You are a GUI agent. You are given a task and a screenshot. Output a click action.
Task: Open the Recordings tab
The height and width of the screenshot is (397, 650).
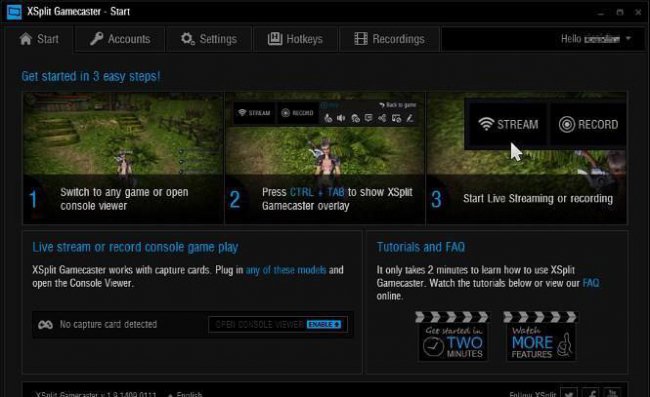click(390, 39)
